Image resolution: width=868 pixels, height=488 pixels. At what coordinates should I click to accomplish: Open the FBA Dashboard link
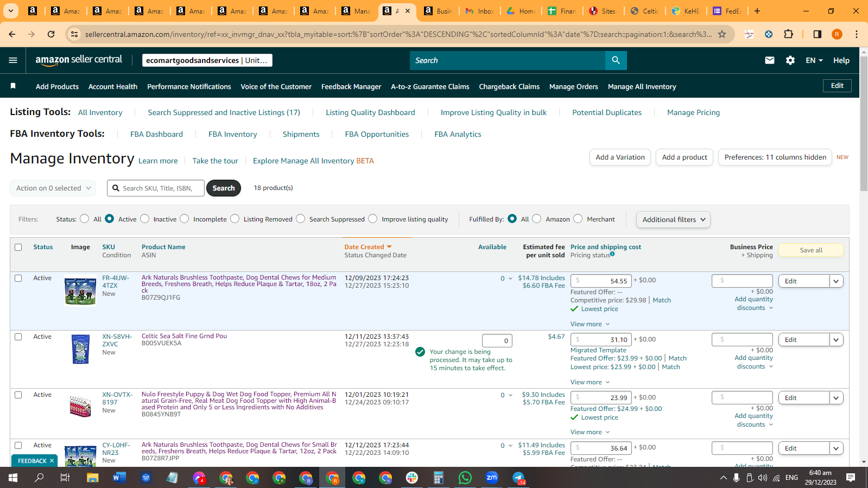point(156,134)
